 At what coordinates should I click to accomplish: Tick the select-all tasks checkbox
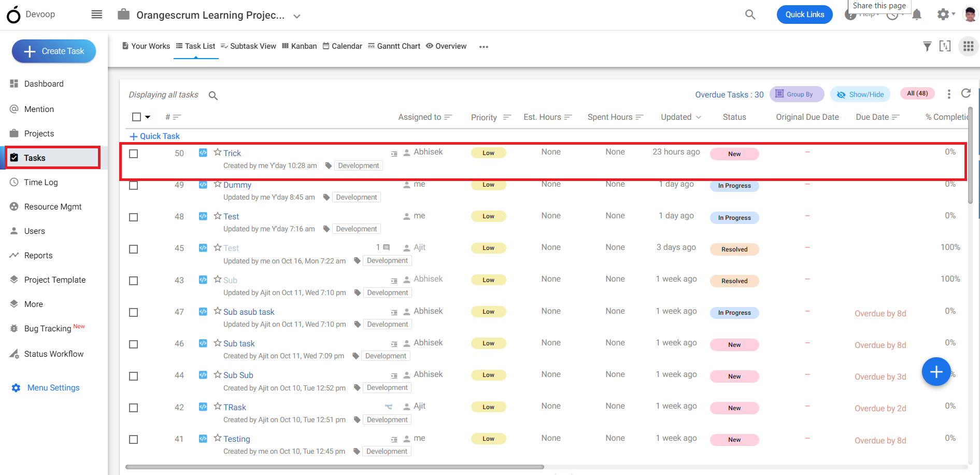tap(136, 117)
